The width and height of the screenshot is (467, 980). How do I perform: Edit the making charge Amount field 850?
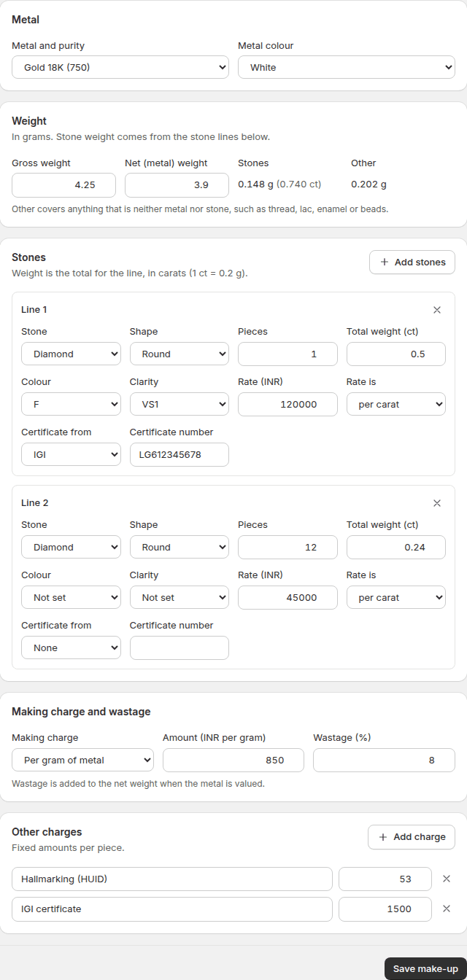click(x=233, y=760)
